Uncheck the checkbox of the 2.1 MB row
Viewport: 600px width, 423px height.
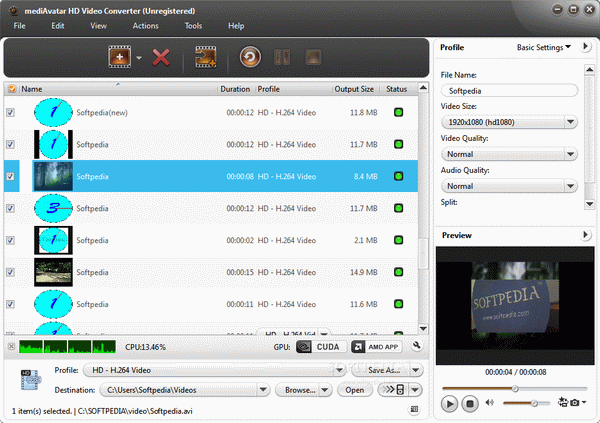[10, 240]
